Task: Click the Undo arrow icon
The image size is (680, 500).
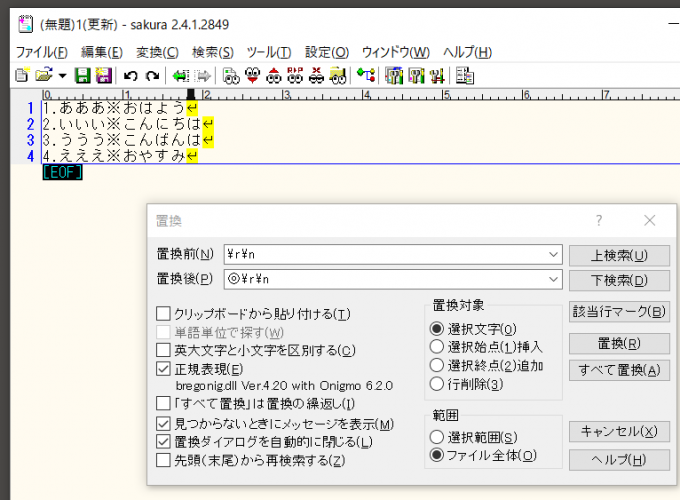Action: pyautogui.click(x=130, y=75)
